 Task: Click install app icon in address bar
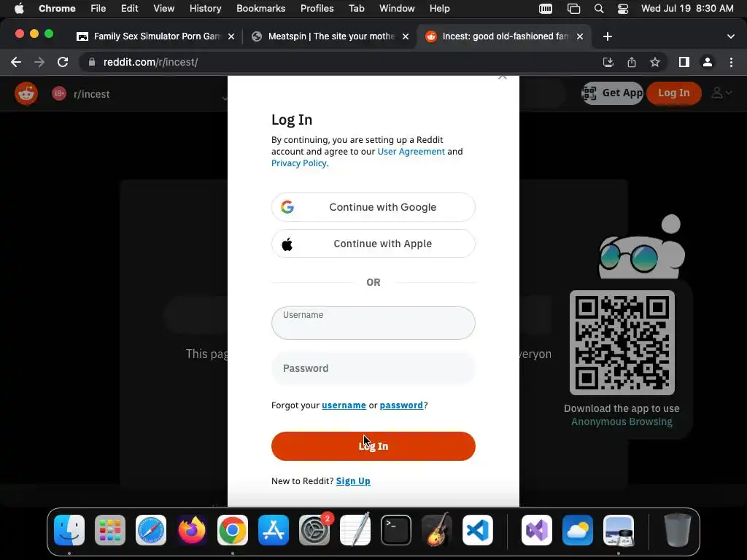pos(608,62)
